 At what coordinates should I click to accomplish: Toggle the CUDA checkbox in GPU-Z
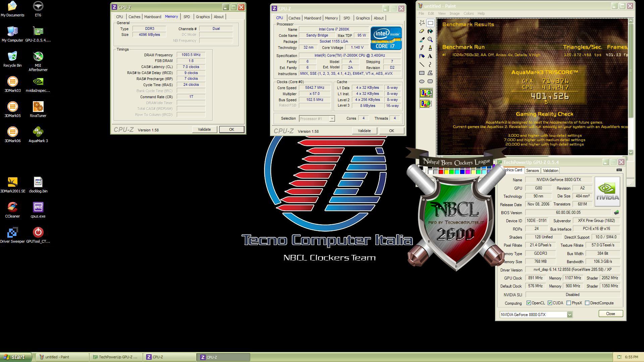[x=550, y=303]
